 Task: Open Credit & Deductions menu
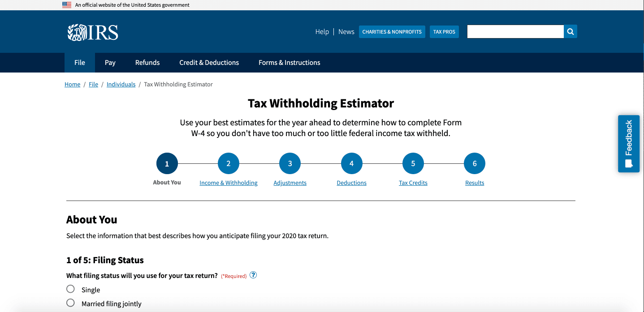click(x=209, y=63)
